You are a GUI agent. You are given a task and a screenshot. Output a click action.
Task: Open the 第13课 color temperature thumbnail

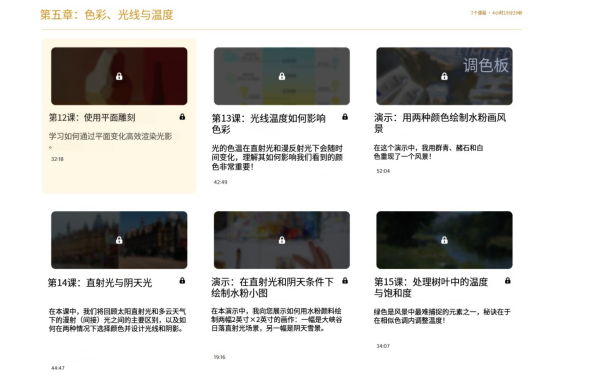click(282, 76)
